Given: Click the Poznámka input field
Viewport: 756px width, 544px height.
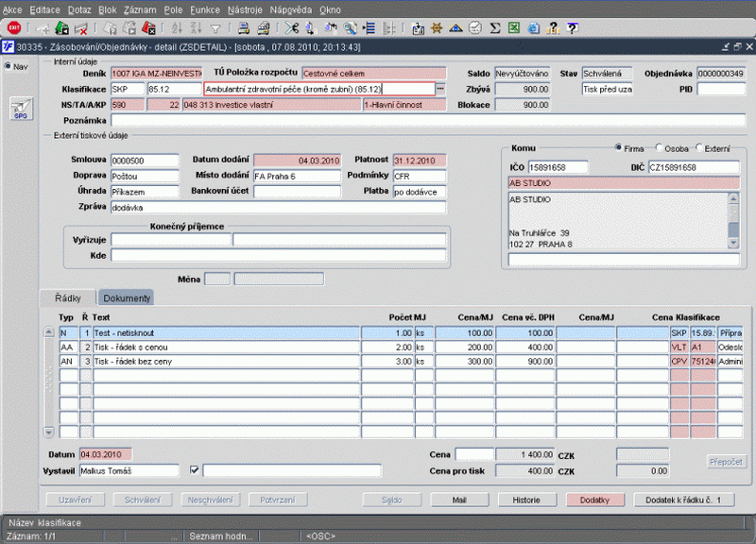Looking at the screenshot, I should (x=428, y=120).
